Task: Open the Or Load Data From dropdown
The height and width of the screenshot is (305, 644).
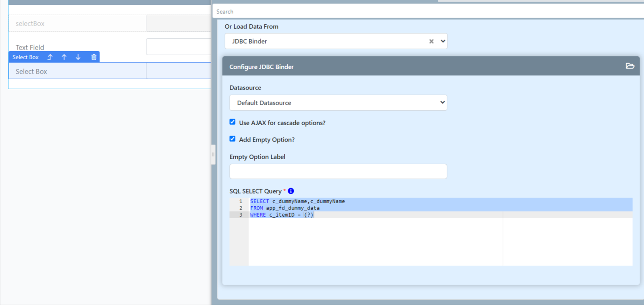Action: click(443, 41)
